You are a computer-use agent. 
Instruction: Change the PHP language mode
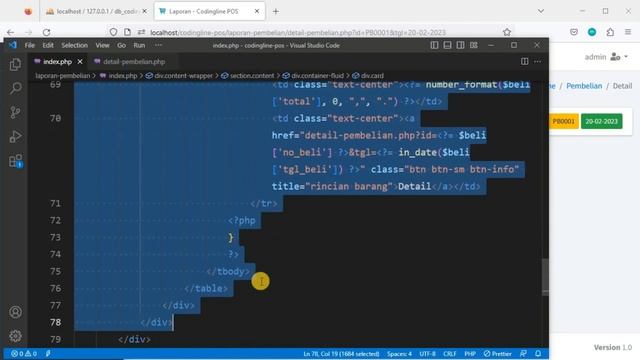470,354
